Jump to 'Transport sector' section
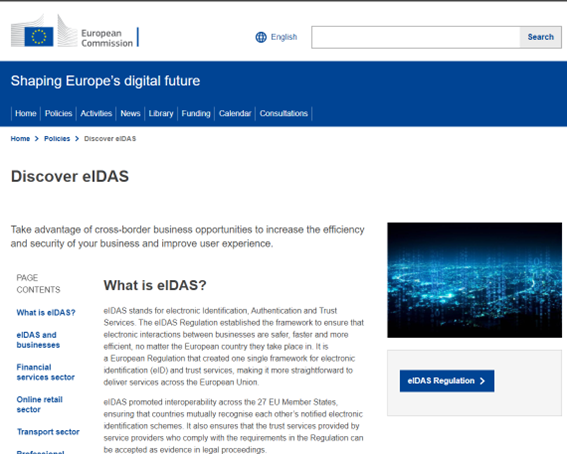Screen dimensions: 567x454 click(48, 432)
